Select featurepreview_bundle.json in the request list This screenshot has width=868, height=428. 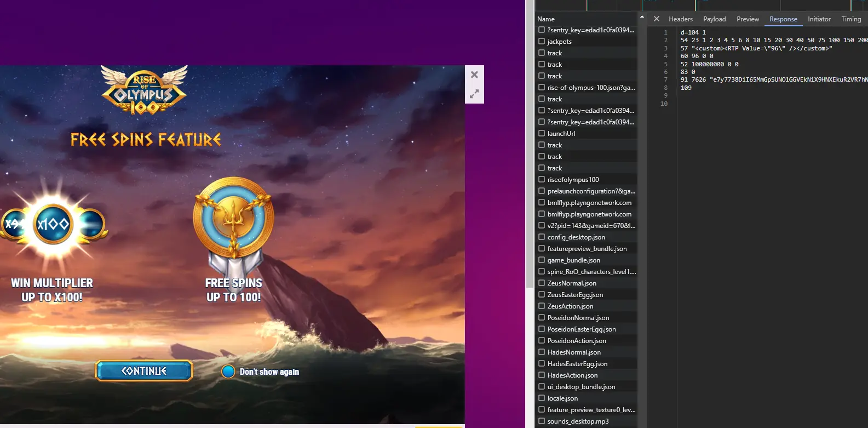point(586,248)
